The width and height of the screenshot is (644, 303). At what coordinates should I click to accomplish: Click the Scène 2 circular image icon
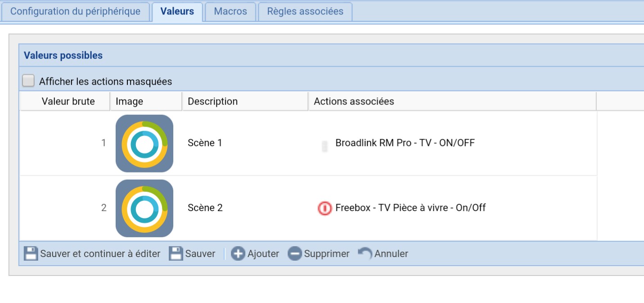click(144, 208)
